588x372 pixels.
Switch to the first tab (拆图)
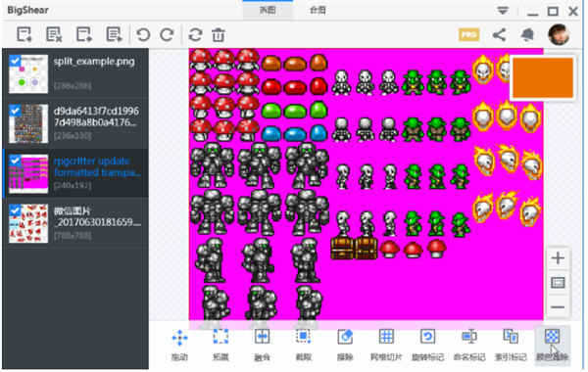(x=268, y=10)
